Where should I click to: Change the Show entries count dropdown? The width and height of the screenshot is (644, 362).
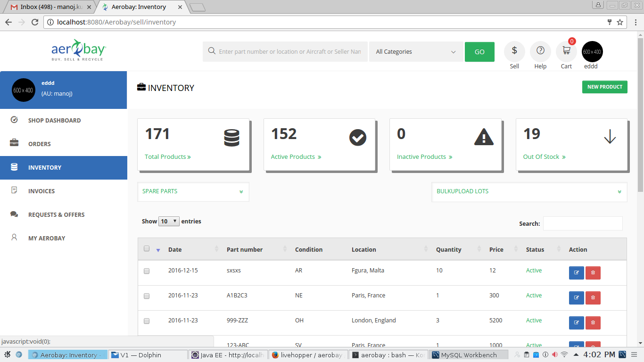tap(169, 221)
